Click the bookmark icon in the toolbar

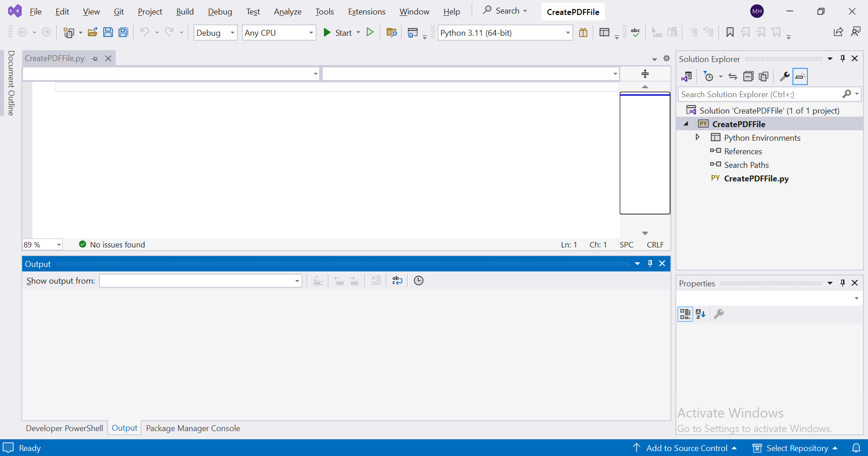730,33
